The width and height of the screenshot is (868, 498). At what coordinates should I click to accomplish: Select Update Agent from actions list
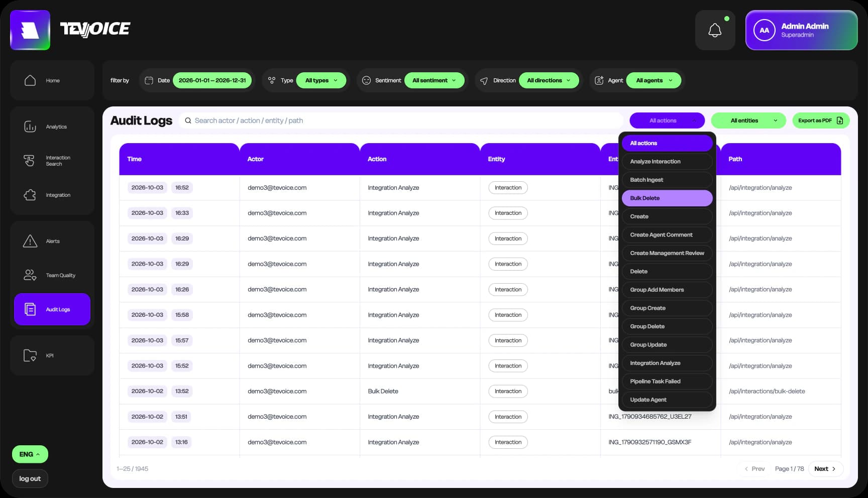coord(667,400)
